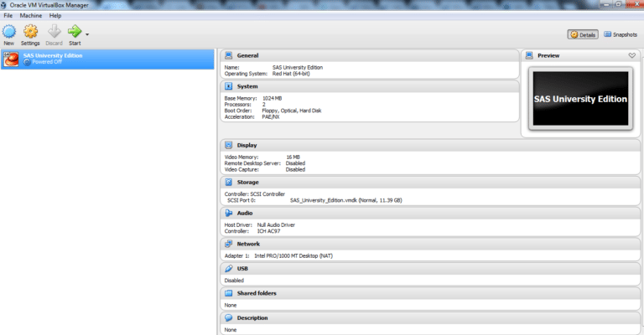Click the USB section icon
The width and height of the screenshot is (644, 335).
tap(229, 269)
